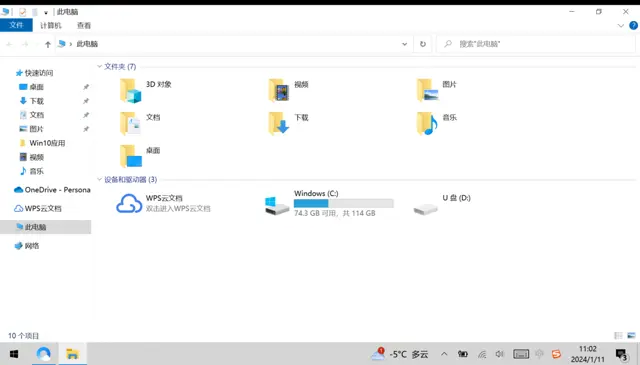Click the battery status tray icon
Screen dimensions: 640x365
[x=462, y=354]
